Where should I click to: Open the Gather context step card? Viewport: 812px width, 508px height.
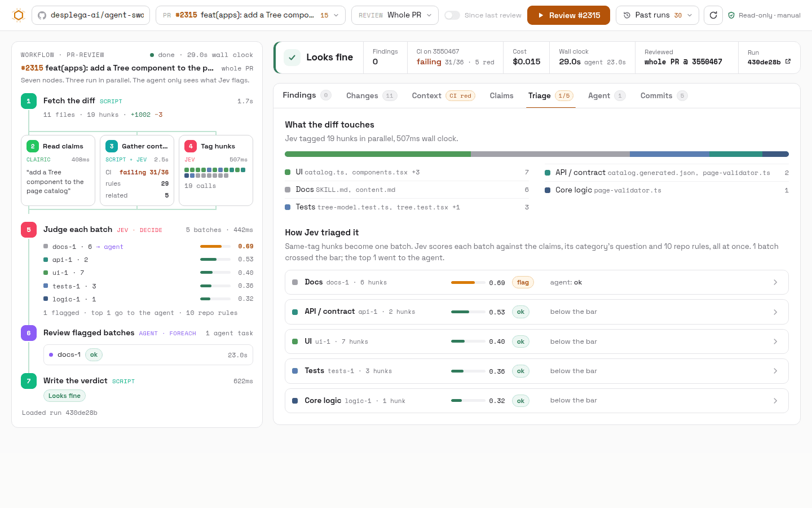[137, 170]
